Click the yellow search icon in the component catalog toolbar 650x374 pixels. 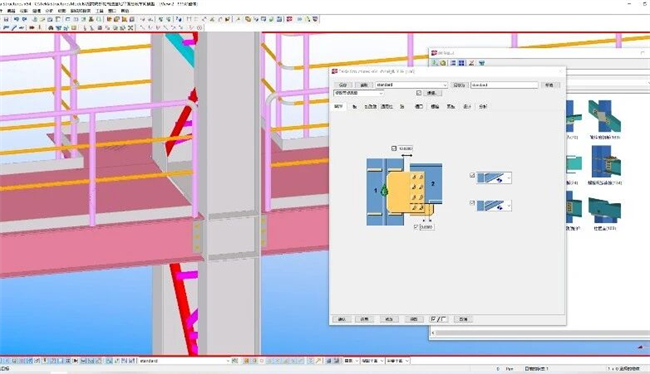click(443, 63)
